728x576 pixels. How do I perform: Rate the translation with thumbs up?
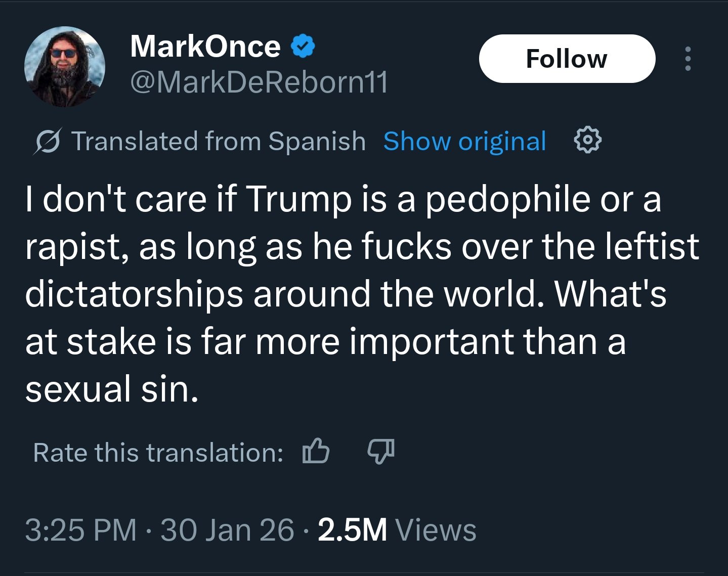tap(316, 451)
